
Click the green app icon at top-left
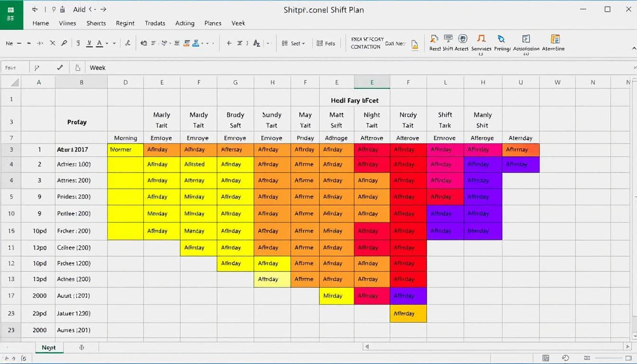coord(10,14)
